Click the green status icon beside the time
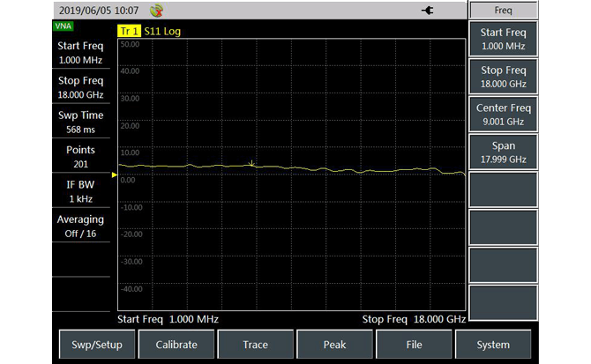The image size is (591, 364). coord(157,11)
